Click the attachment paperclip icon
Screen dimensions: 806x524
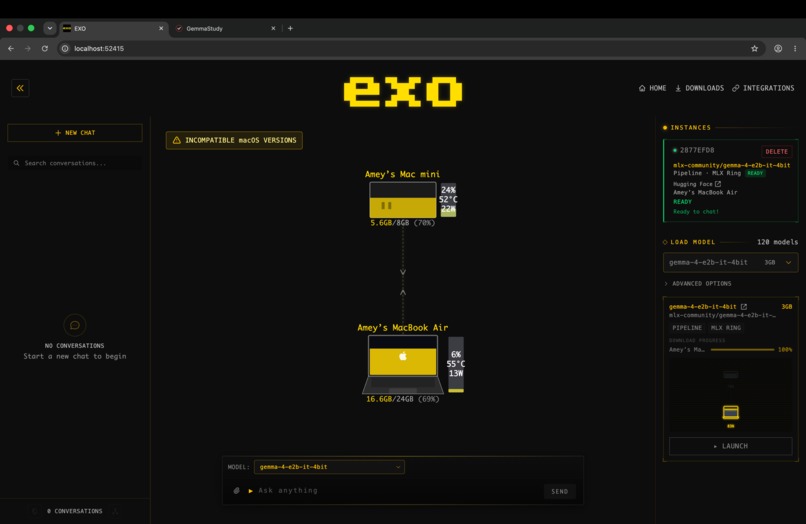point(236,491)
